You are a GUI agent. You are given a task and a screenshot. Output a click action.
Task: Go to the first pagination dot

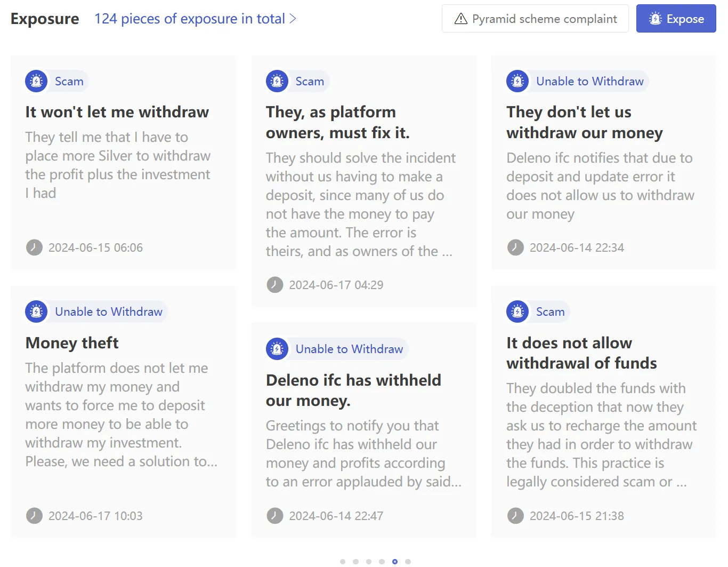[x=343, y=561]
